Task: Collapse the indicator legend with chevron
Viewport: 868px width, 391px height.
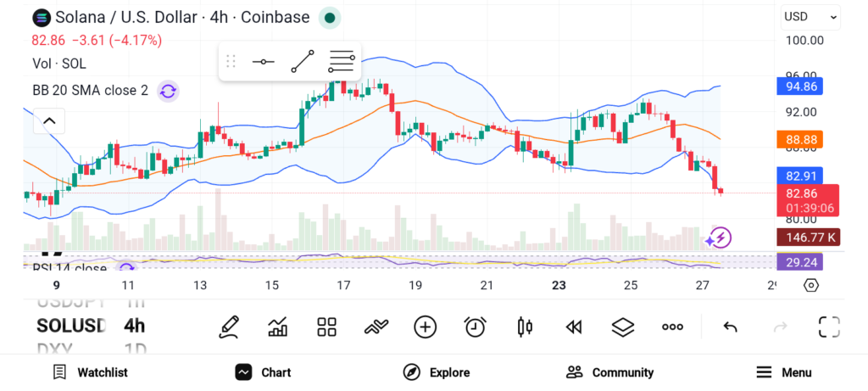Action: click(49, 121)
